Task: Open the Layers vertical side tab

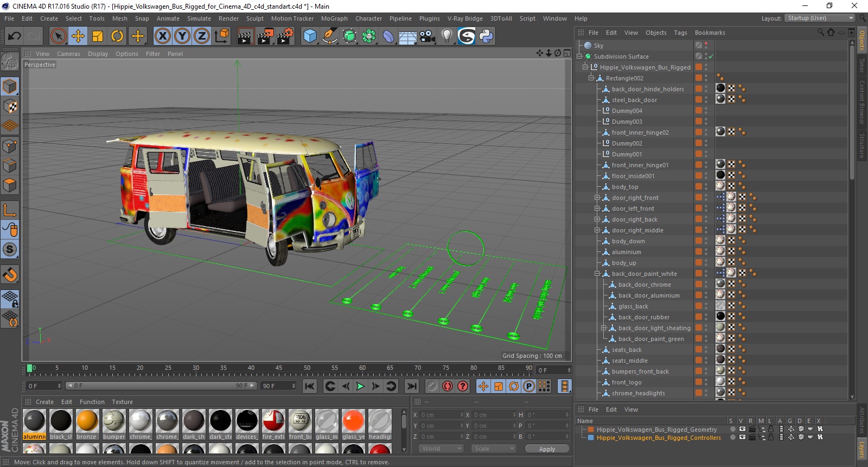Action: 862,449
